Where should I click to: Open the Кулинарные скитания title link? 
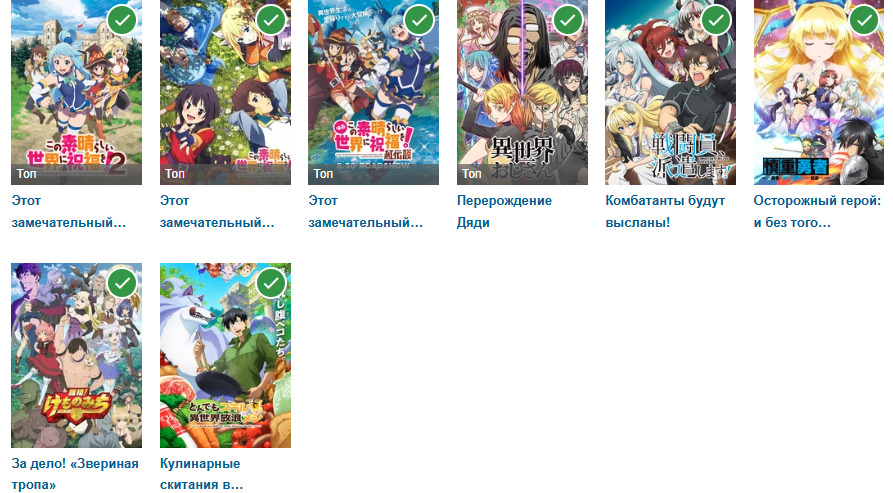202,474
